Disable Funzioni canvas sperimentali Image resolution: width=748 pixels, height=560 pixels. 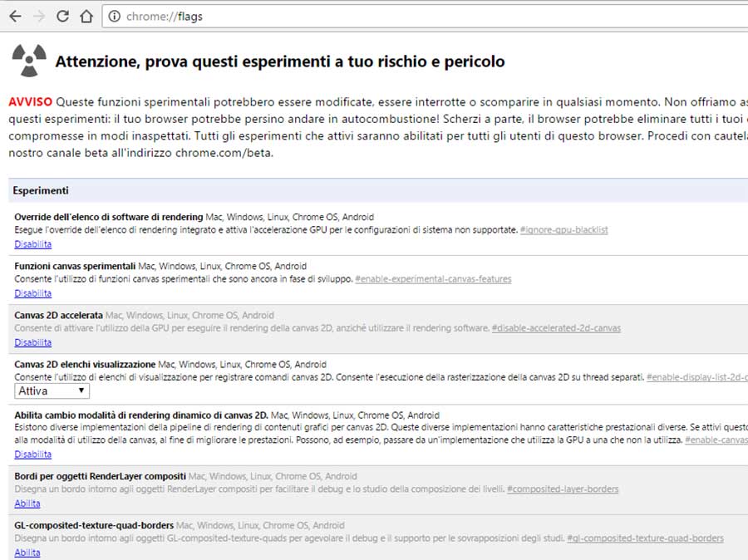33,293
